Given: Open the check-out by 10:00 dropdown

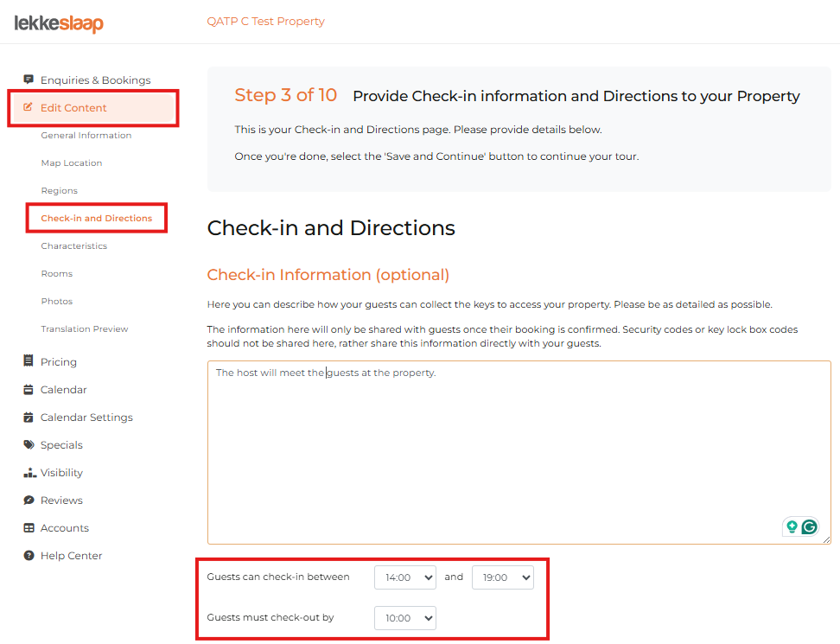Looking at the screenshot, I should coord(405,618).
